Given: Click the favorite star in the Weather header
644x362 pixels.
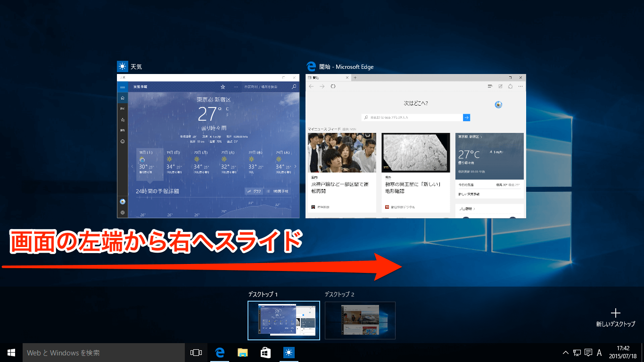Looking at the screenshot, I should coord(223,87).
